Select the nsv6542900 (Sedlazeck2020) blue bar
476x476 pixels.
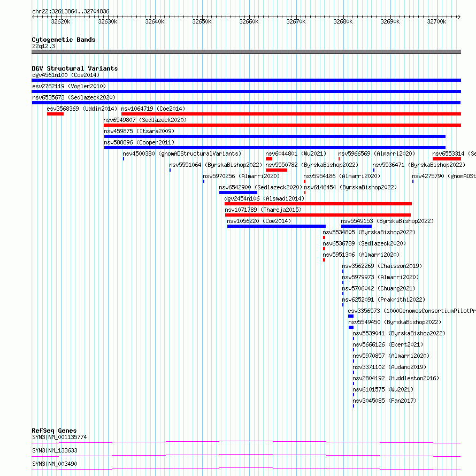point(239,193)
